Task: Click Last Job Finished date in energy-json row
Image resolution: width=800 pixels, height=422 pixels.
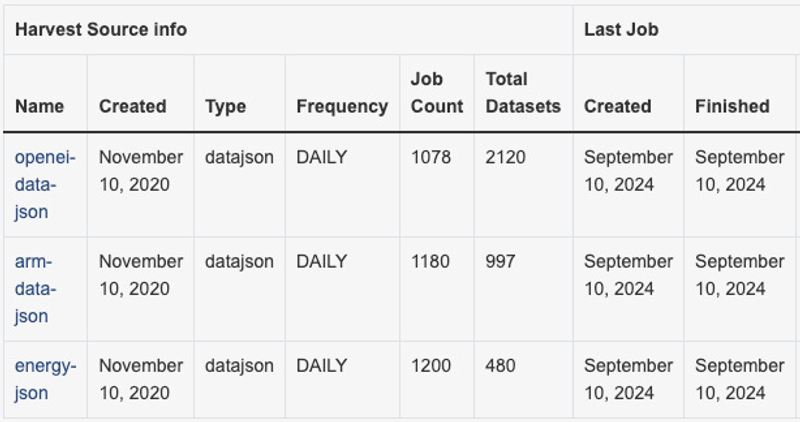Action: (739, 379)
